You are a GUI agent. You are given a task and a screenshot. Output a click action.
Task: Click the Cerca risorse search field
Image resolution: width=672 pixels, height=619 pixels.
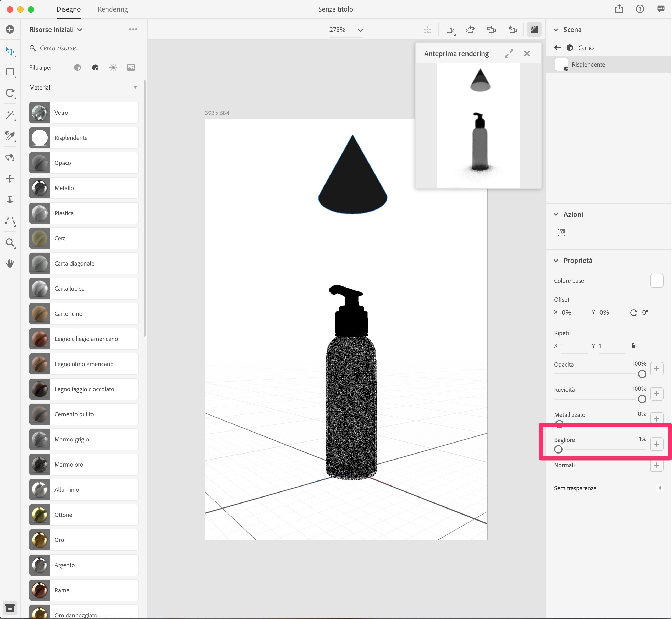[84, 48]
